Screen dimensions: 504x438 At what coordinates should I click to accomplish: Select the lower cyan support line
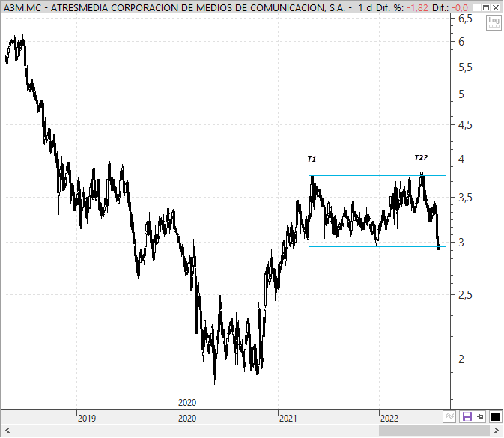coord(377,247)
